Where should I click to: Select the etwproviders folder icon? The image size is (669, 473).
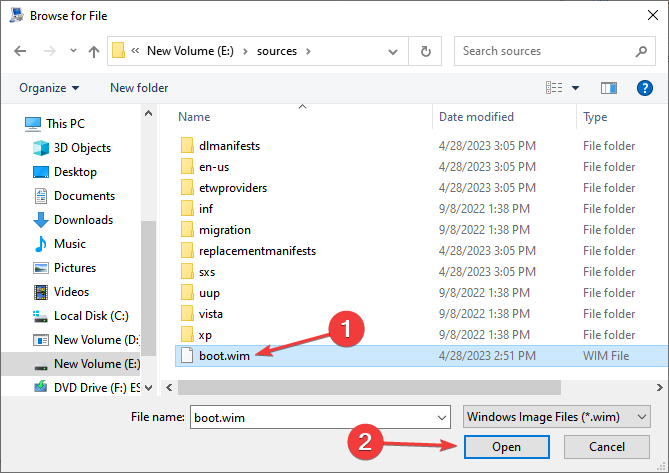187,188
